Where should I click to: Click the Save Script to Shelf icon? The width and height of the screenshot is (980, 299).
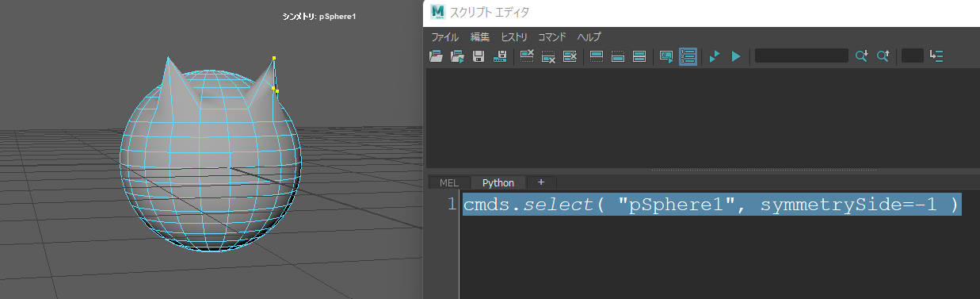pyautogui.click(x=500, y=56)
